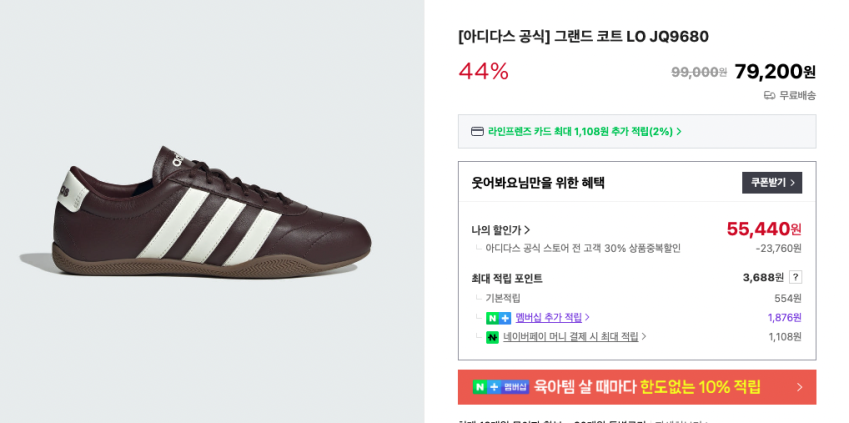This screenshot has height=423, width=849.
Task: Click the N+ membership badge icon
Action: coord(498,318)
